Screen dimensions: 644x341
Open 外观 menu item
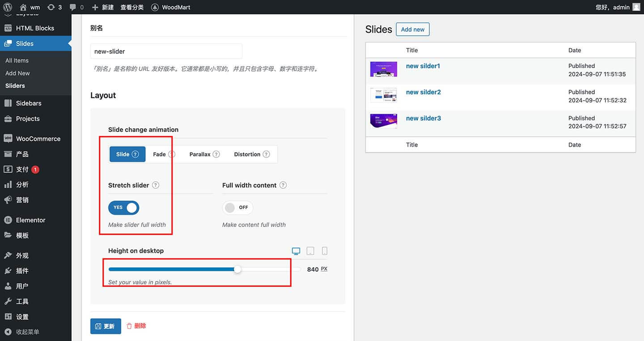[36, 256]
